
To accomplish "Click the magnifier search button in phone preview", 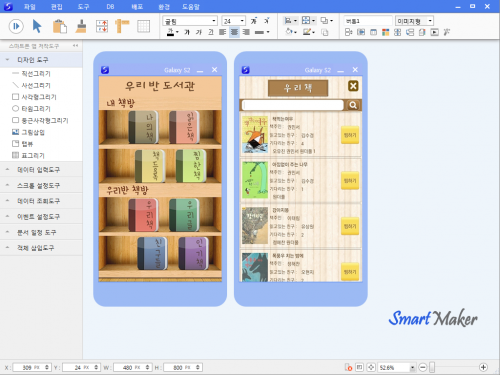I will [x=353, y=105].
